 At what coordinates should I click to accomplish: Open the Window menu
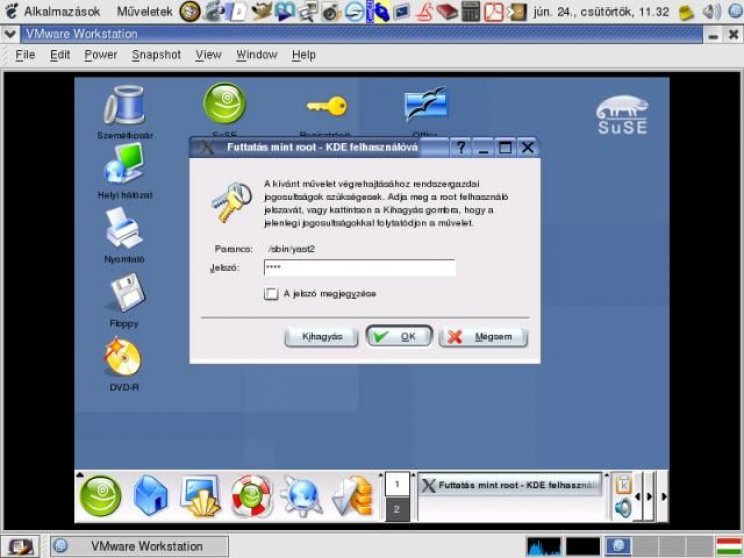pos(257,55)
